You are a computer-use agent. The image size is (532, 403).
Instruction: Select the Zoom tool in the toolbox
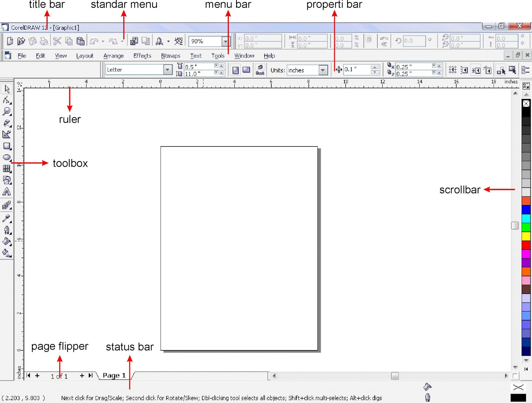pyautogui.click(x=7, y=111)
